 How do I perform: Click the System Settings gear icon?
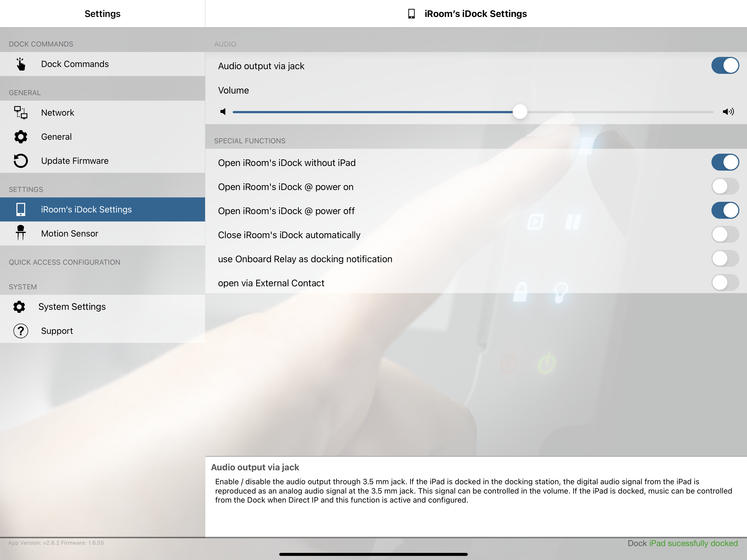click(x=19, y=307)
